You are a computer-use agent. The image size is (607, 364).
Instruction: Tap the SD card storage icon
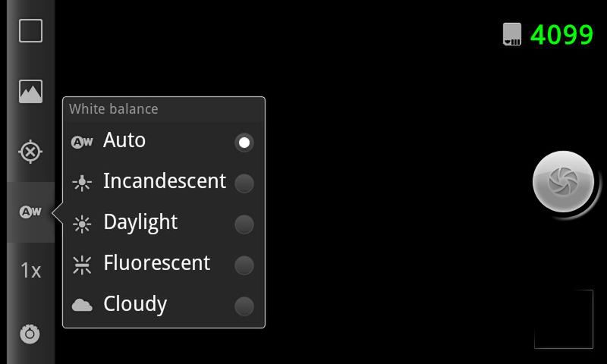coord(512,34)
